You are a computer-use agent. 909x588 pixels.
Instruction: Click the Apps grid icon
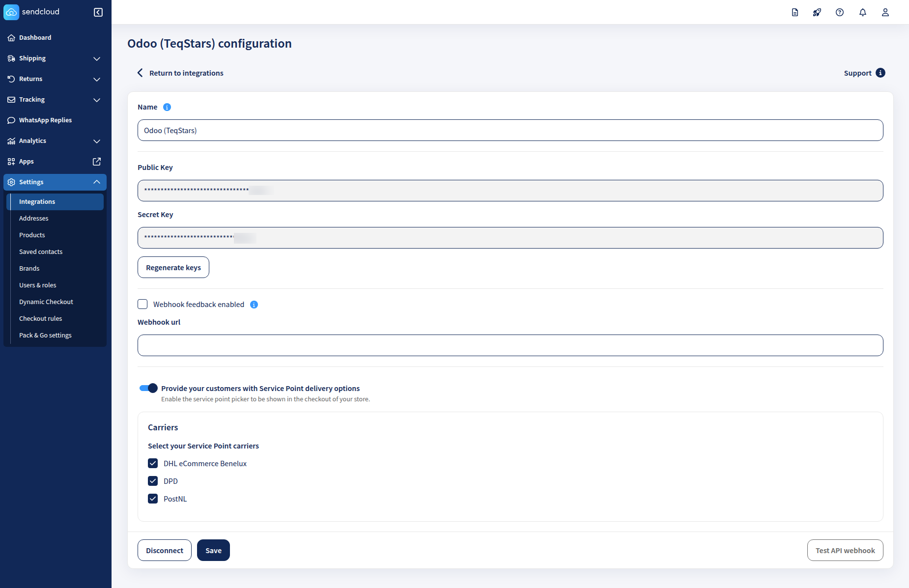click(x=11, y=162)
